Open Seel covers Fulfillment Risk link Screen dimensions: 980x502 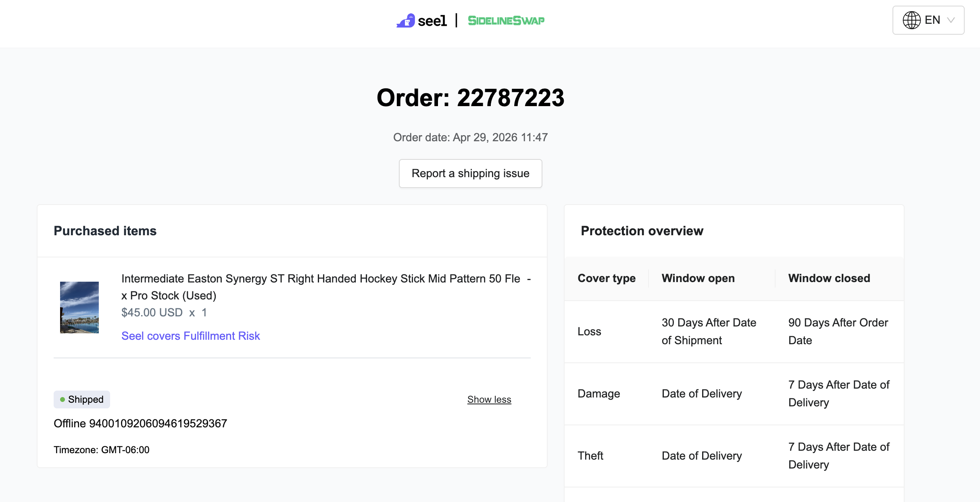[x=191, y=336]
